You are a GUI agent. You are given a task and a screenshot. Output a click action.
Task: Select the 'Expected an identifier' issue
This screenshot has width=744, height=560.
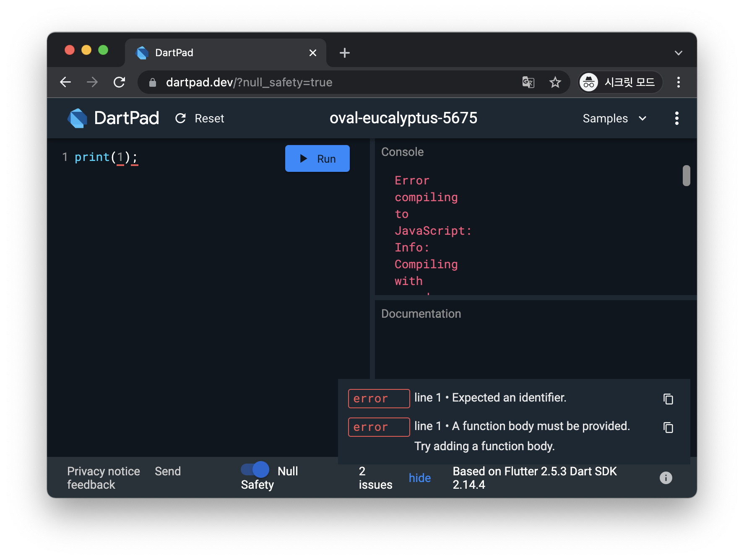(490, 398)
